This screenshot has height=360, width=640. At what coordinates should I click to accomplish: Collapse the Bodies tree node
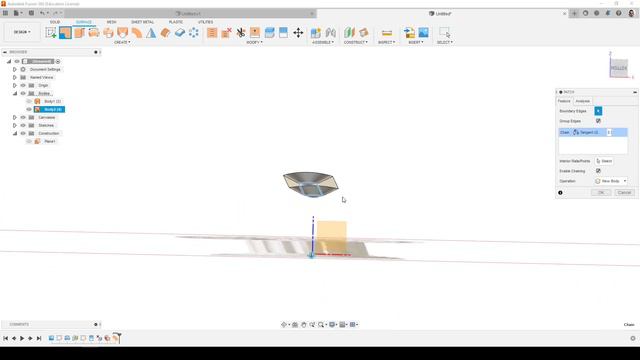point(15,93)
